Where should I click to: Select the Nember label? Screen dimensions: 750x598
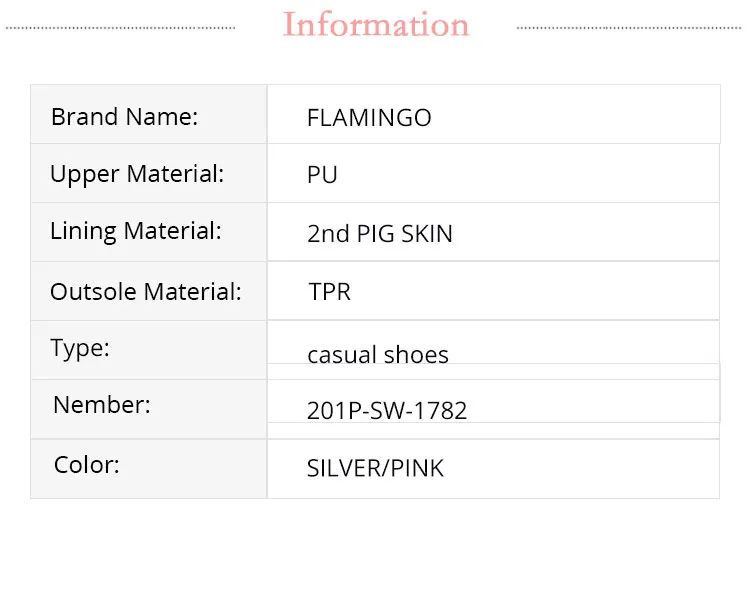tap(102, 405)
